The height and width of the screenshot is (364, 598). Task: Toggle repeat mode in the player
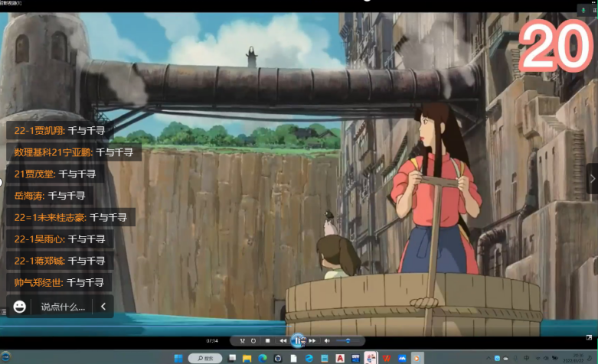click(x=253, y=341)
